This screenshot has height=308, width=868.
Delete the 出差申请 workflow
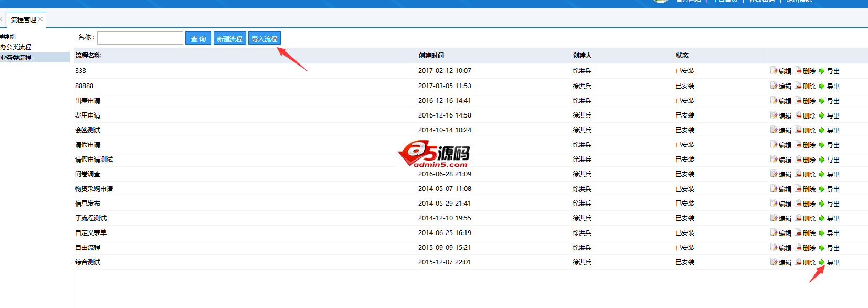(805, 101)
